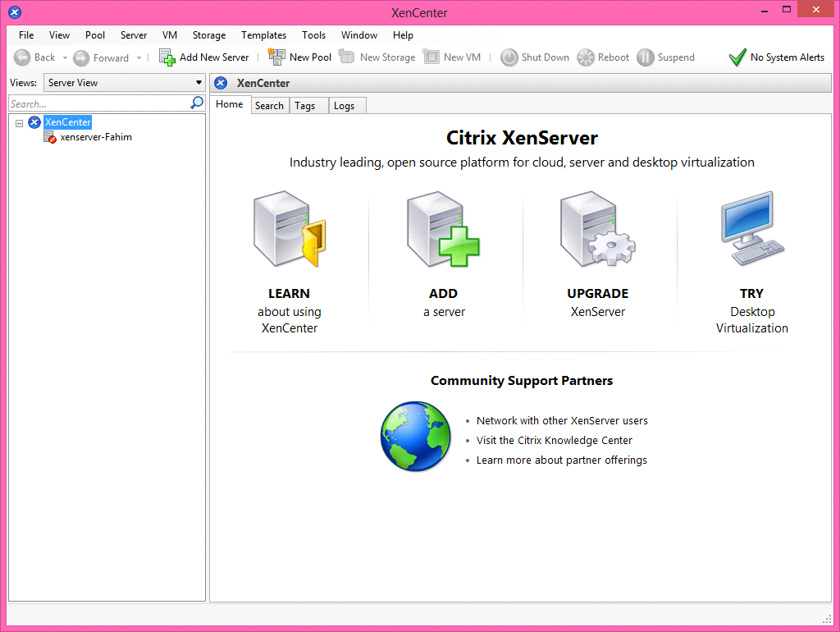This screenshot has height=632, width=840.
Task: Click the UPGRADE XenServer text
Action: 597,303
